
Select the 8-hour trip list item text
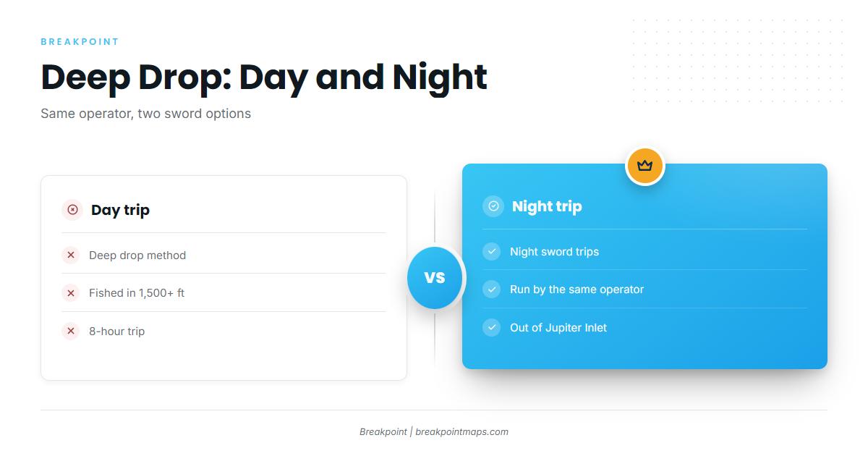116,332
